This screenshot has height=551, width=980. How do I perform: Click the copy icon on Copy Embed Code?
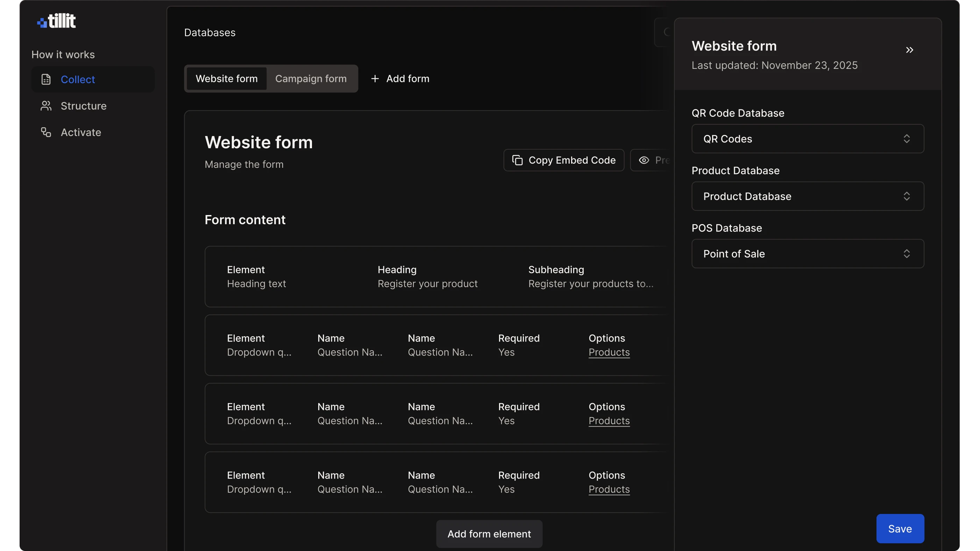click(517, 160)
